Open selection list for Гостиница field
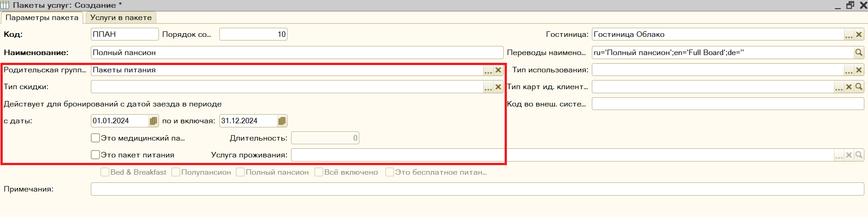The height and width of the screenshot is (217, 868). tap(848, 35)
